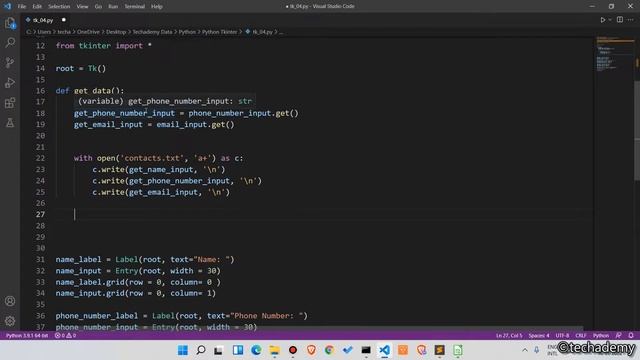640x360 pixels.
Task: Launch Microsoft Edge from the taskbar
Action: pyautogui.click(x=256, y=350)
